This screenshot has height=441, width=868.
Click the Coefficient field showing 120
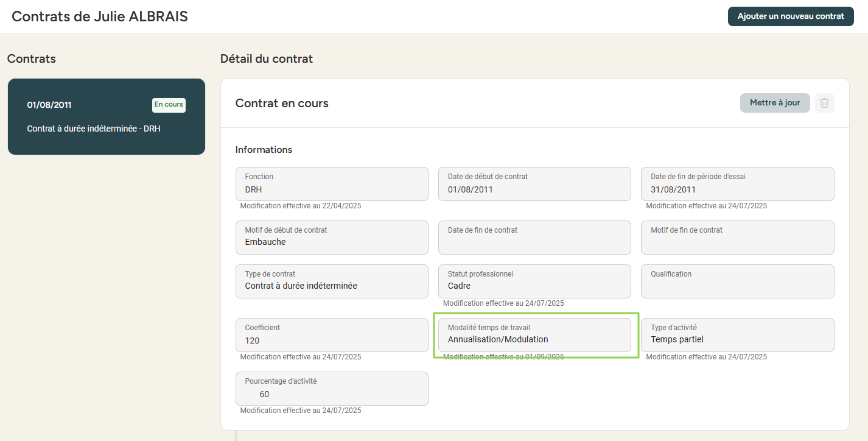click(x=332, y=334)
